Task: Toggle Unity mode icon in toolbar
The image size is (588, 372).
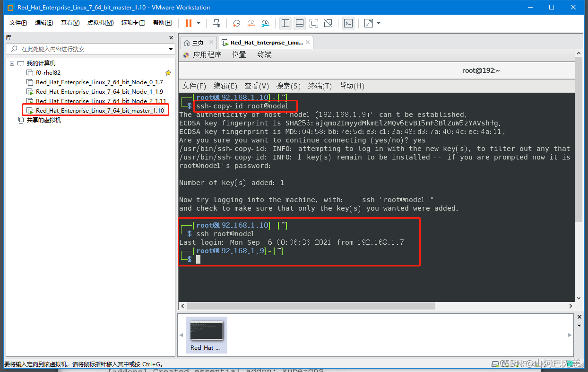Action: 328,23
